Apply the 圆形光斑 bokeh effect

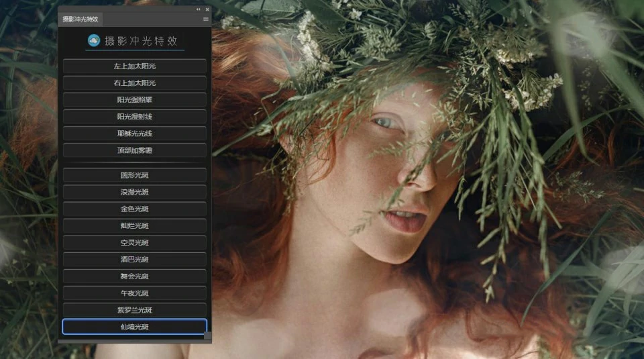tap(135, 175)
